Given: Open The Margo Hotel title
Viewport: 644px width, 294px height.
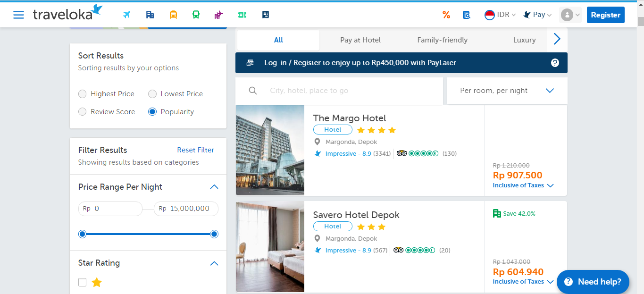Looking at the screenshot, I should pyautogui.click(x=350, y=118).
